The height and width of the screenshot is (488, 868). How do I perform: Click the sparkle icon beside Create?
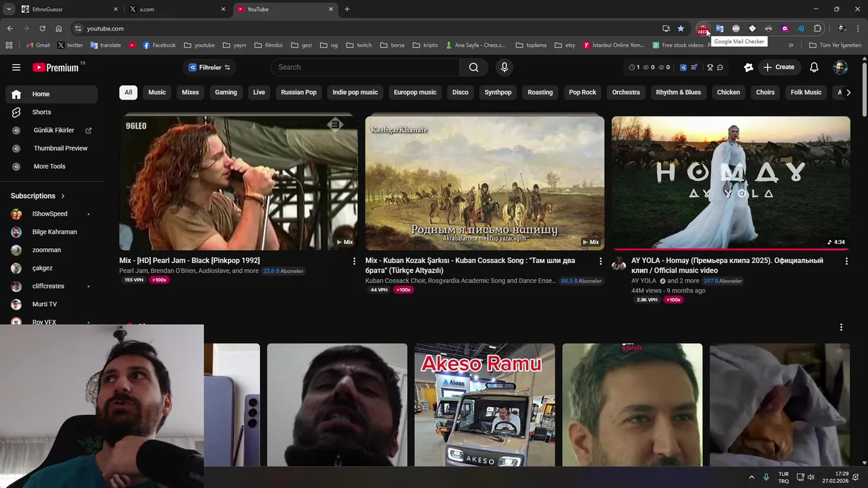click(749, 67)
